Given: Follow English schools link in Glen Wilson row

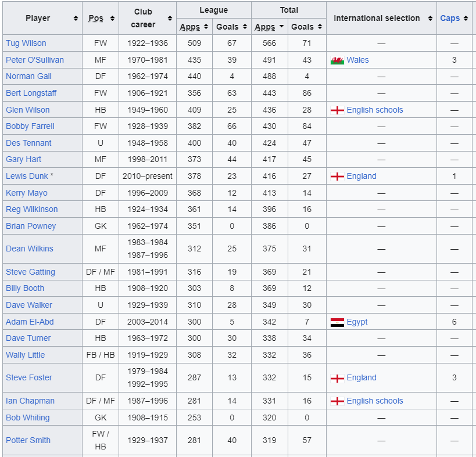Looking at the screenshot, I should click(x=375, y=110).
